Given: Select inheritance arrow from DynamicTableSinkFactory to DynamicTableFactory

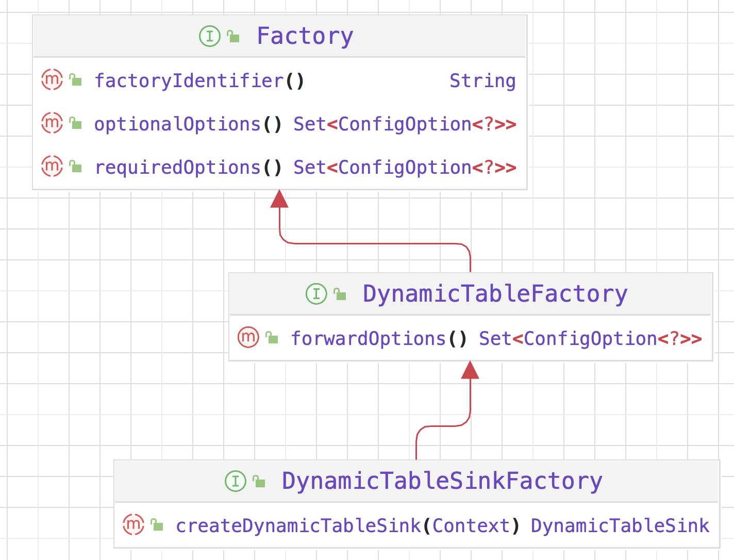Looking at the screenshot, I should tap(443, 426).
